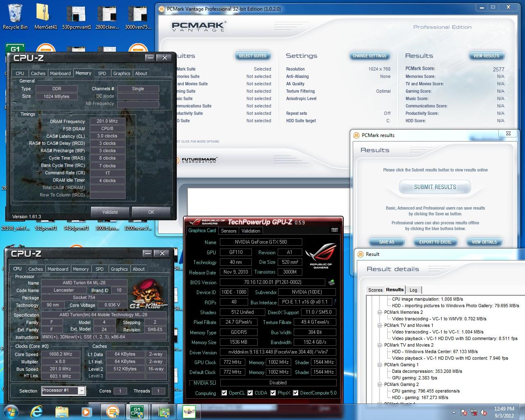Viewport: 525px width, 420px height.
Task: Open the Recycle Bin desktop icon
Action: pyautogui.click(x=15, y=16)
